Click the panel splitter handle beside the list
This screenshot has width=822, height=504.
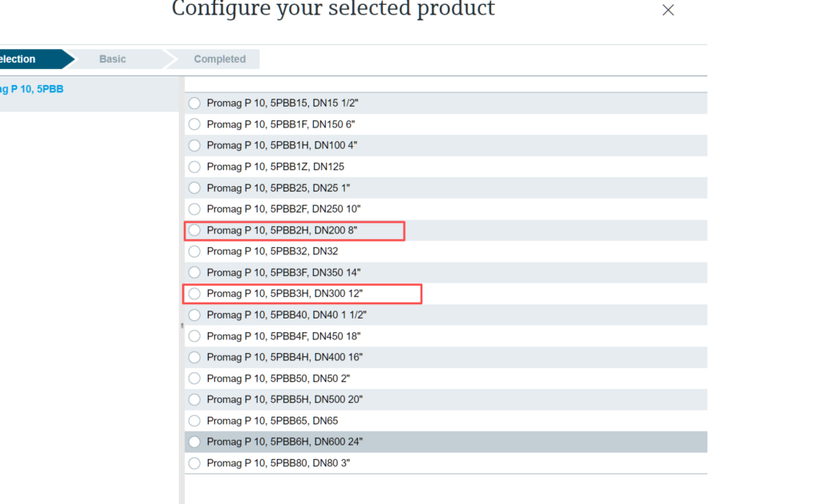[x=182, y=325]
